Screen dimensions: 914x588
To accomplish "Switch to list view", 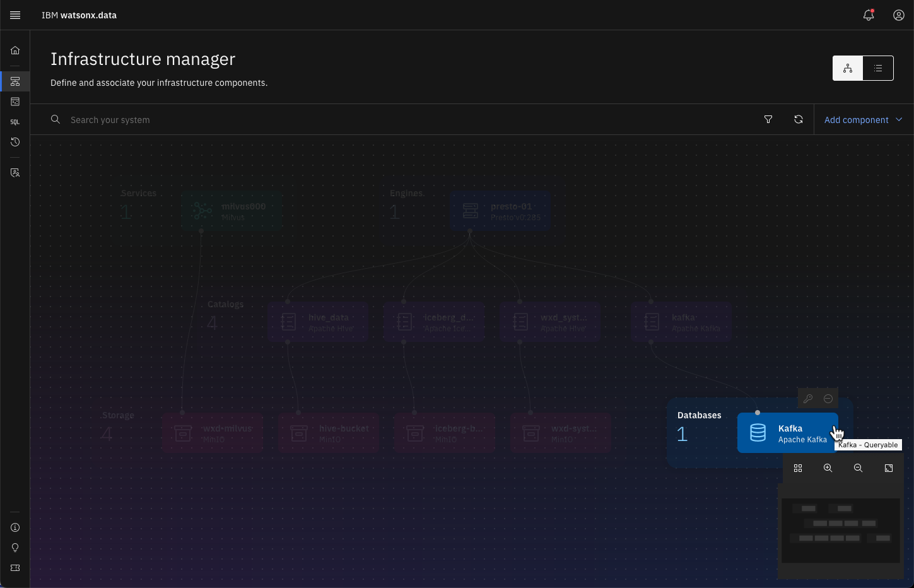I will (x=878, y=68).
